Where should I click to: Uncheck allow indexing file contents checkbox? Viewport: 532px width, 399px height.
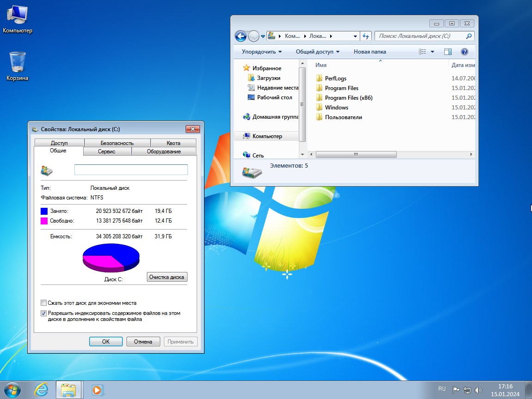44,313
